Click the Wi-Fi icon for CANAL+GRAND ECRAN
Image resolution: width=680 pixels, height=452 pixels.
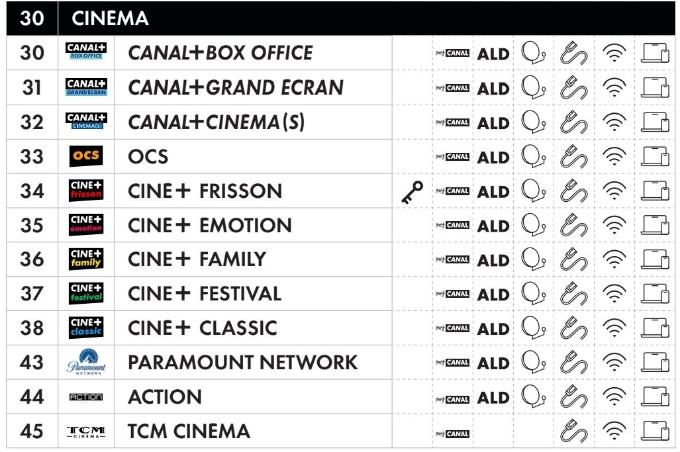[x=614, y=88]
